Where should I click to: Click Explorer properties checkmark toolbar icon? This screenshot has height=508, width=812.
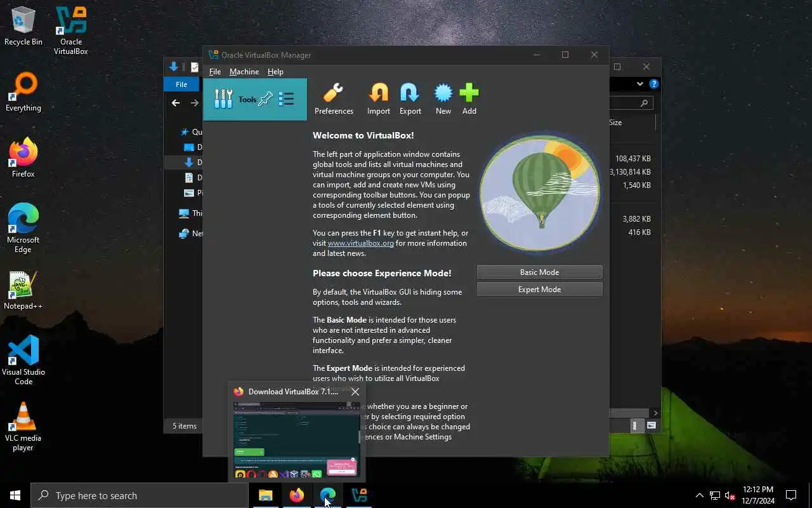point(195,67)
